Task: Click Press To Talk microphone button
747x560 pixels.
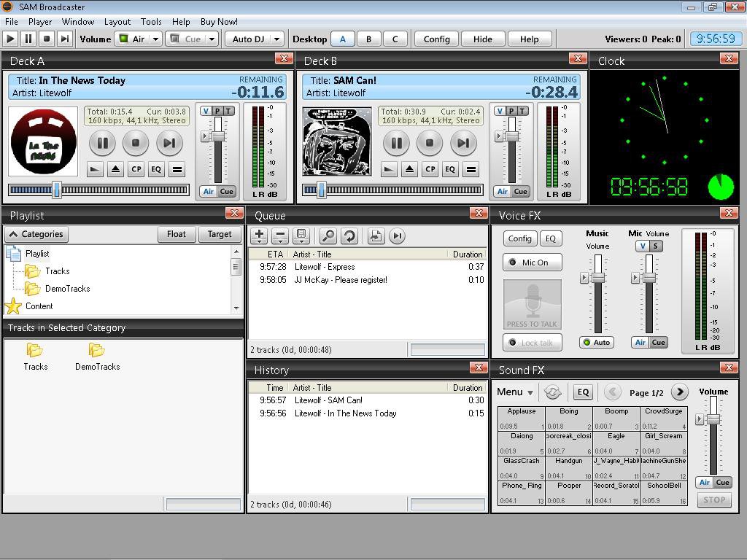Action: pos(532,304)
